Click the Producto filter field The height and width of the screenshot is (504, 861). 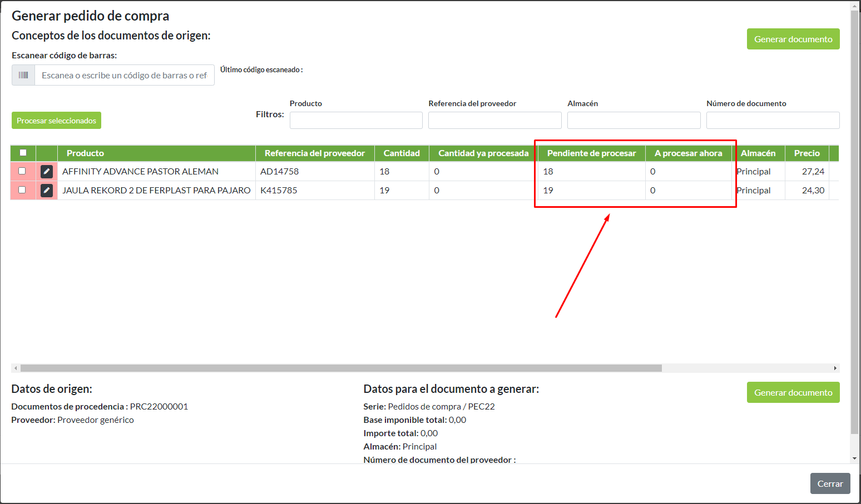(356, 121)
